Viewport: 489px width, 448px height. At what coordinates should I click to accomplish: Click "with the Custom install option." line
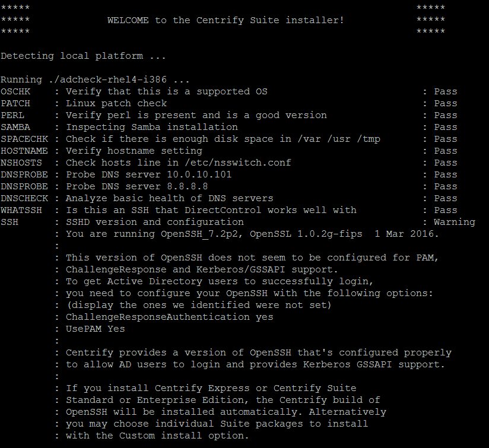pos(157,436)
